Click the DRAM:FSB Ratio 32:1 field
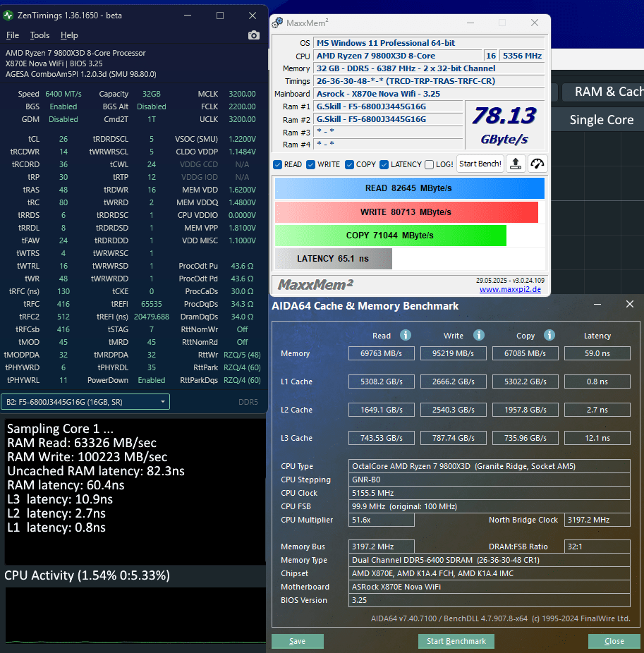Viewport: 644px width, 653px height. (597, 547)
